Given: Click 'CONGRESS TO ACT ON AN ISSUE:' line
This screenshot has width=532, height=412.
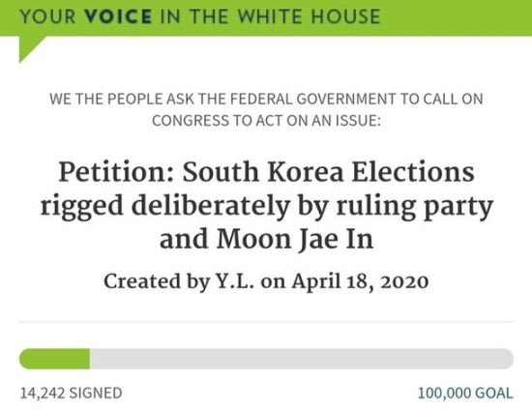Looking at the screenshot, I should pos(266,121).
